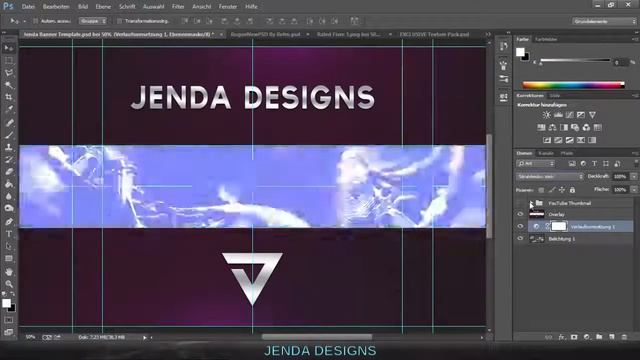Open the layer styles fx button
This screenshot has height=360, width=640.
pyautogui.click(x=562, y=337)
